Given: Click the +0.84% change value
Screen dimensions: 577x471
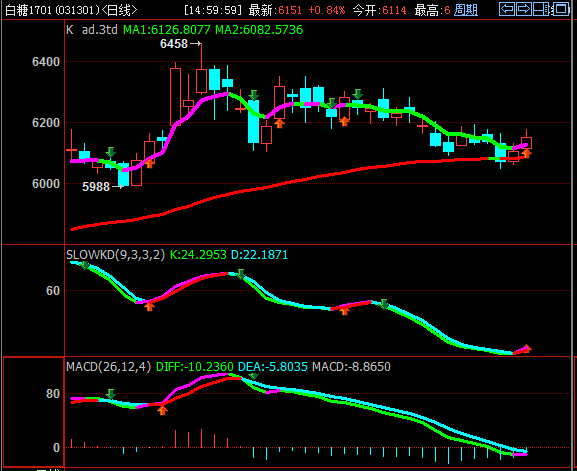Looking at the screenshot, I should click(327, 10).
